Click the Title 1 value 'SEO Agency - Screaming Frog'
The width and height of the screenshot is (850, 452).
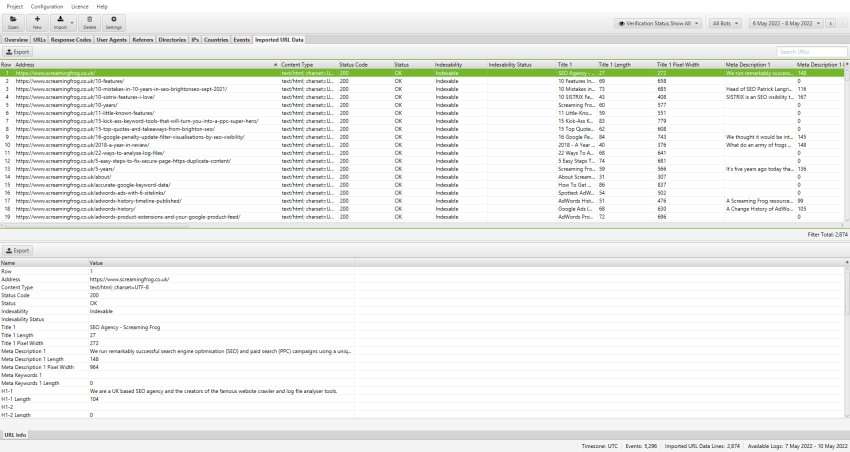[x=125, y=327]
